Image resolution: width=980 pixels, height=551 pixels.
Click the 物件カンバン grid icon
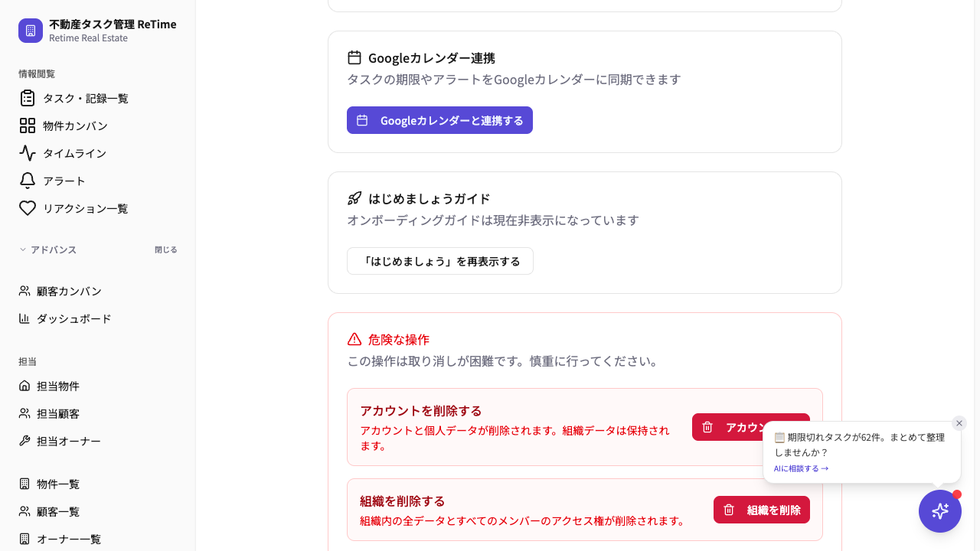coord(28,126)
